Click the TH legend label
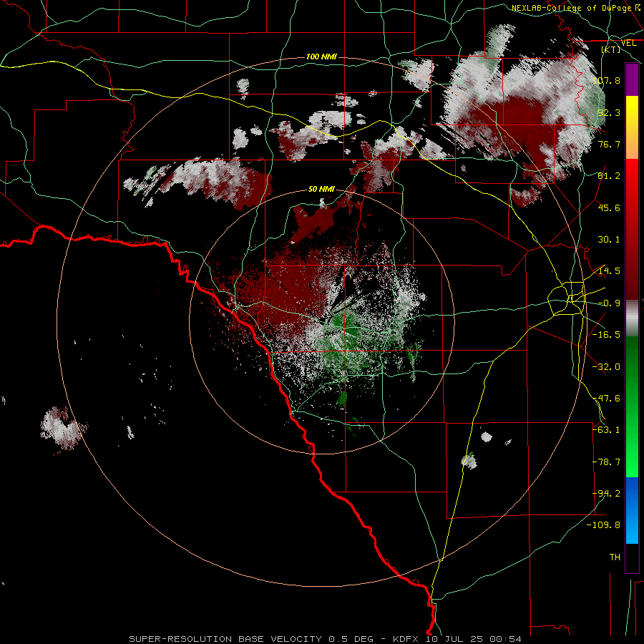The image size is (644, 644). (615, 557)
